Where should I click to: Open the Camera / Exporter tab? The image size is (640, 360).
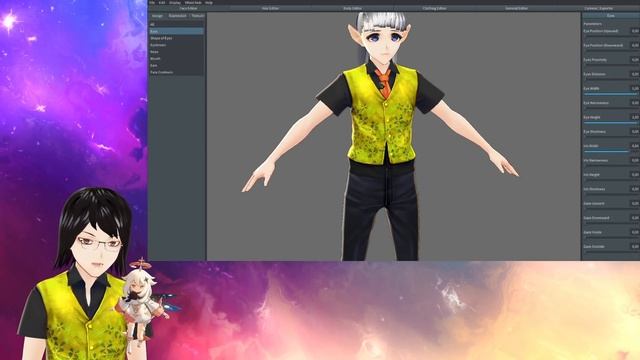click(599, 8)
